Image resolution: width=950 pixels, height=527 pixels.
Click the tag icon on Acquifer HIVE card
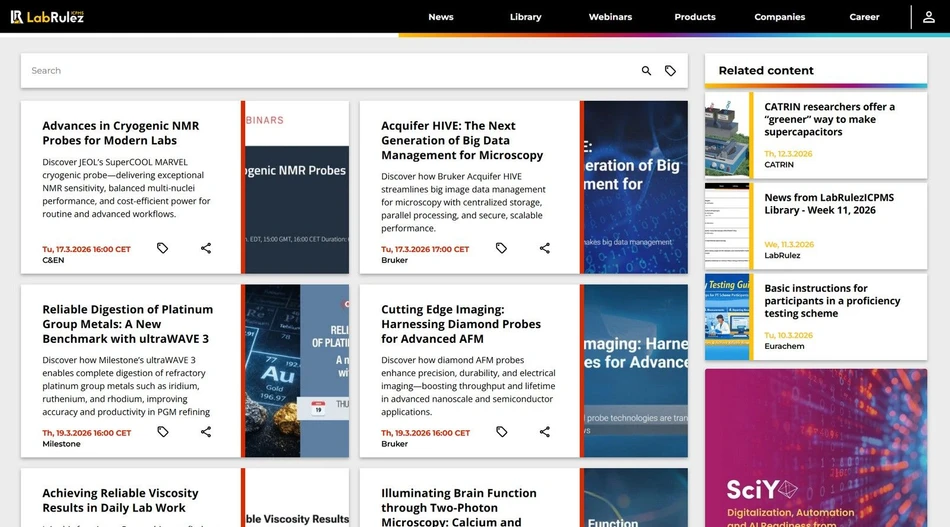point(502,248)
